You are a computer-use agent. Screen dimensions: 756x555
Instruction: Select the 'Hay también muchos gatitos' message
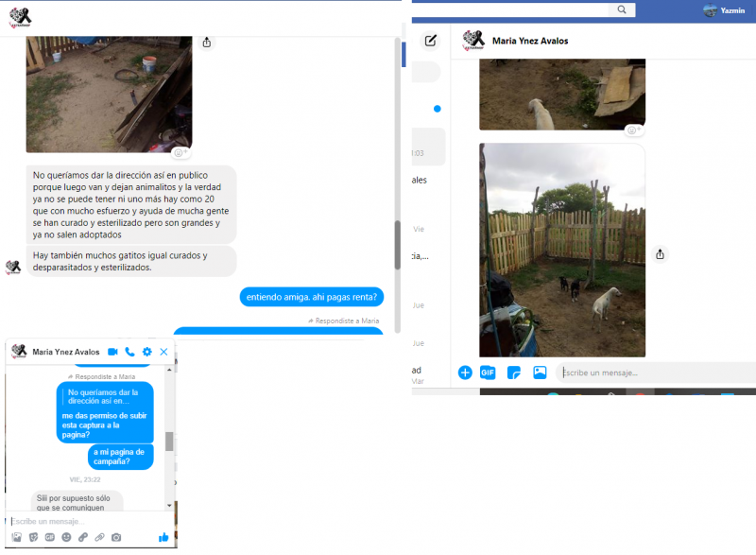point(131,261)
